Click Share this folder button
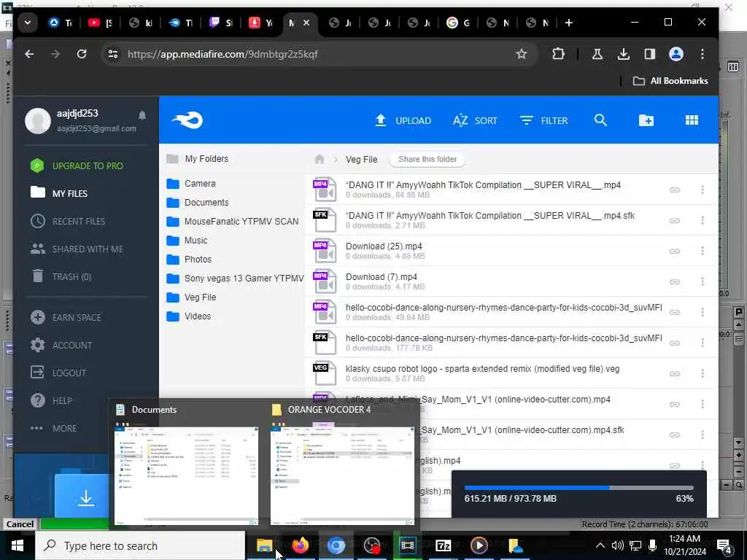Viewport: 747px width, 560px height. pos(427,159)
